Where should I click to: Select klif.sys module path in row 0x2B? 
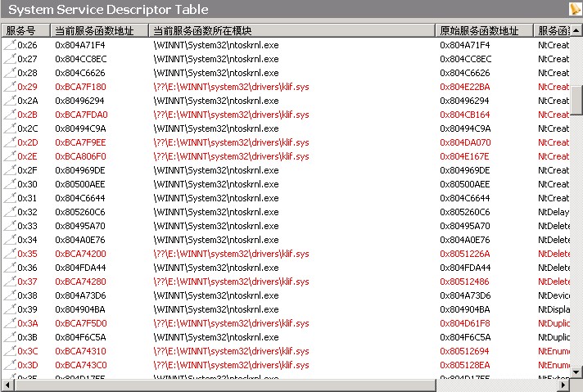[231, 115]
